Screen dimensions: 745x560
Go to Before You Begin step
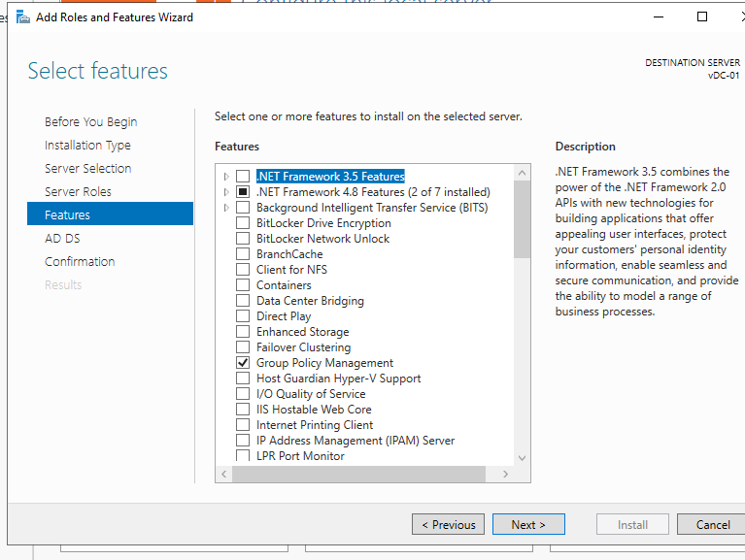(90, 122)
